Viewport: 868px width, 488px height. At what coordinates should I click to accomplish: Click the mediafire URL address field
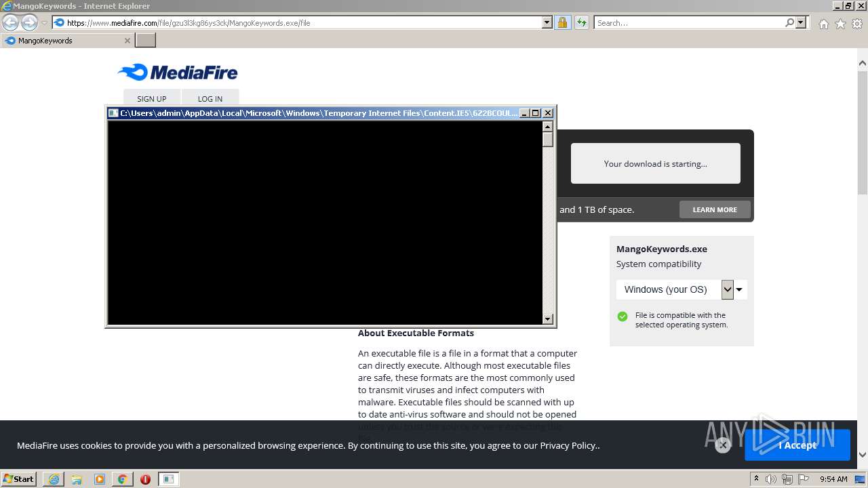click(297, 23)
